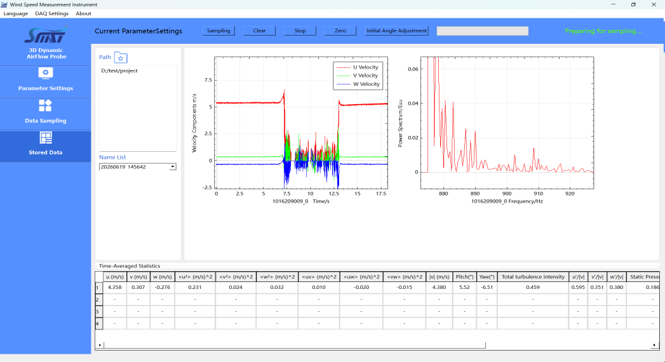Image resolution: width=665 pixels, height=362 pixels.
Task: Click the velocity components time plot
Action: (x=301, y=123)
